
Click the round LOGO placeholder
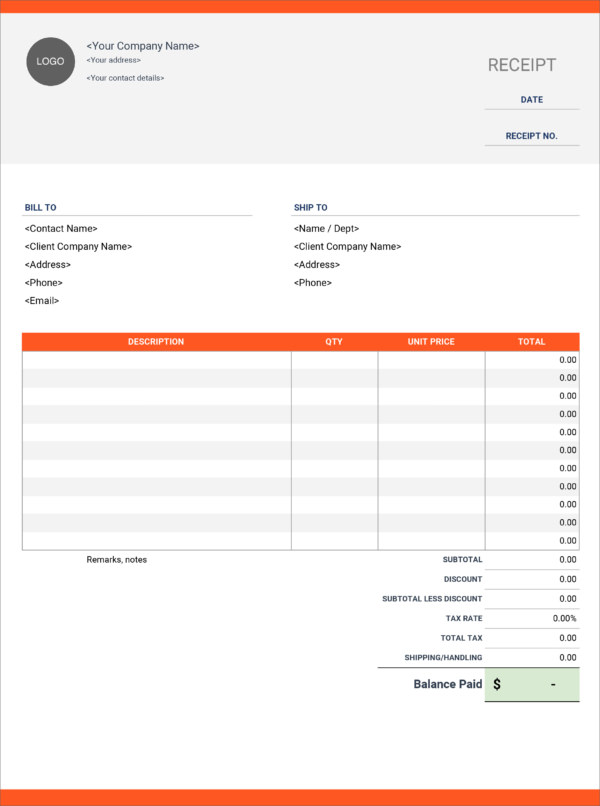tap(50, 62)
